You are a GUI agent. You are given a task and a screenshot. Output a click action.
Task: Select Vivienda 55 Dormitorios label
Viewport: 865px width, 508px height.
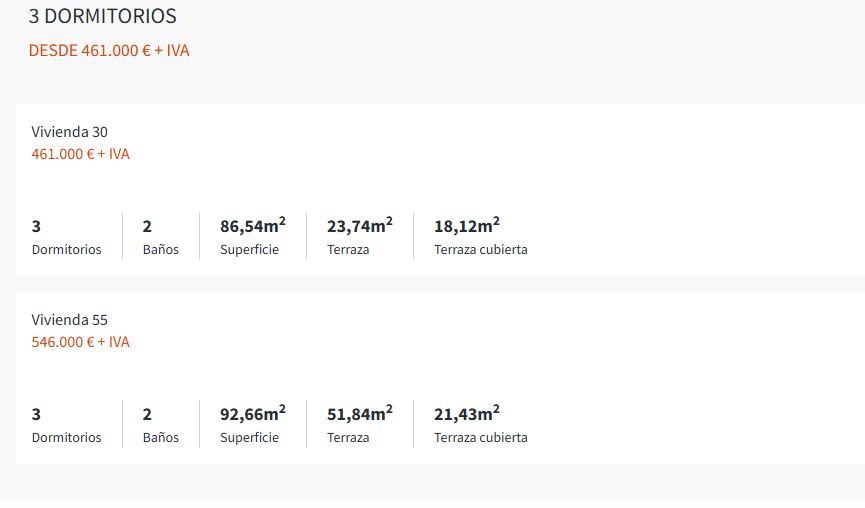click(67, 437)
